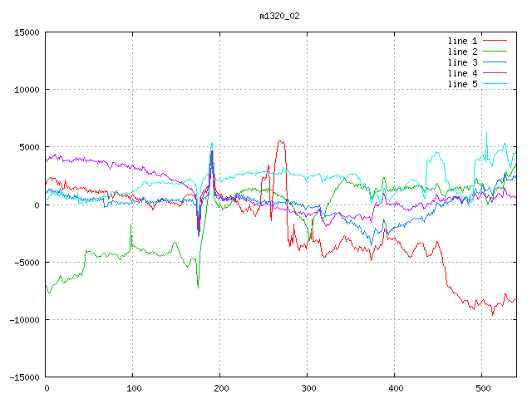Click the 100 x-axis tick label
Viewport: 532px width, 399px height.
(x=132, y=387)
